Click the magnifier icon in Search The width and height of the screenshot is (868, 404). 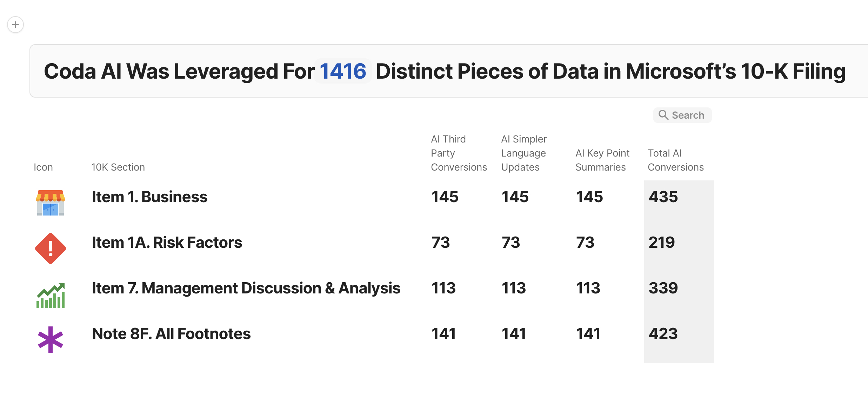tap(663, 115)
